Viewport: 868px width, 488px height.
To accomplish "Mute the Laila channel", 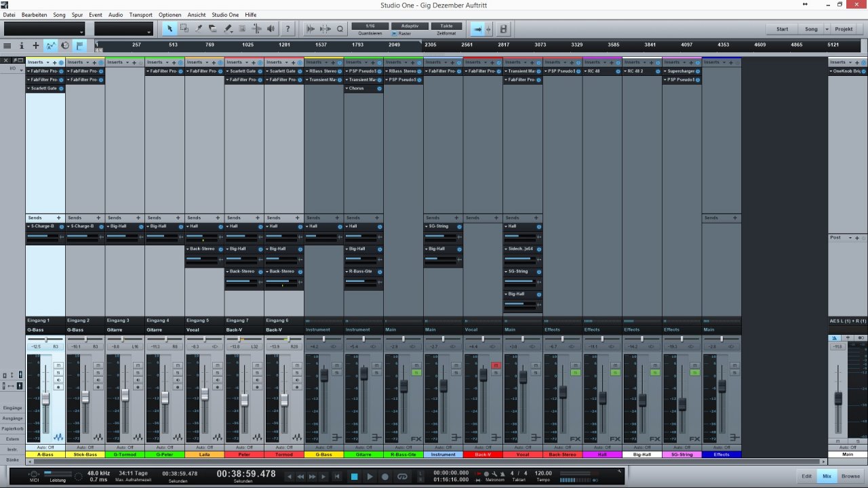I will 217,365.
